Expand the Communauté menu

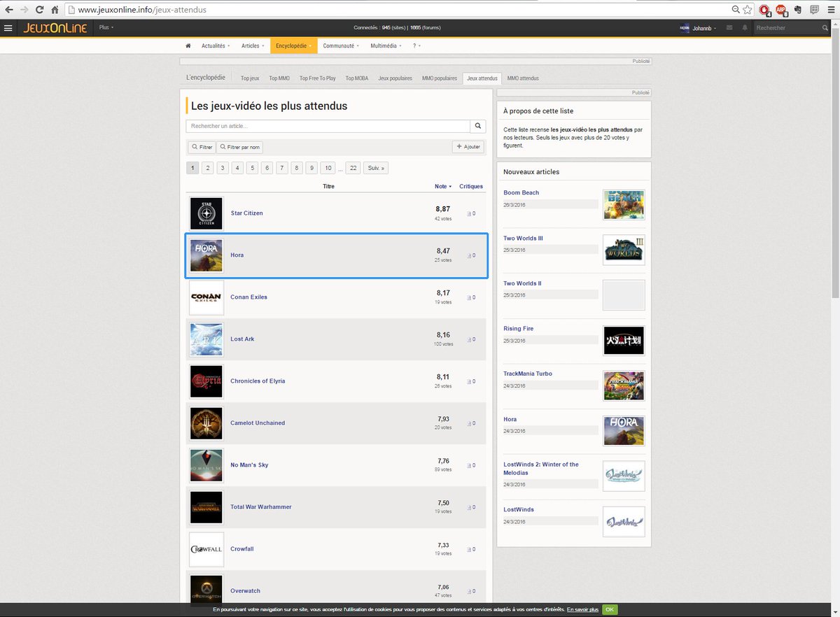pos(341,46)
